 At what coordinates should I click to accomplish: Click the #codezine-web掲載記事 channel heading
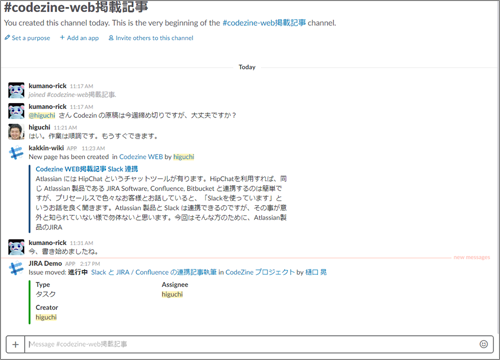click(76, 7)
